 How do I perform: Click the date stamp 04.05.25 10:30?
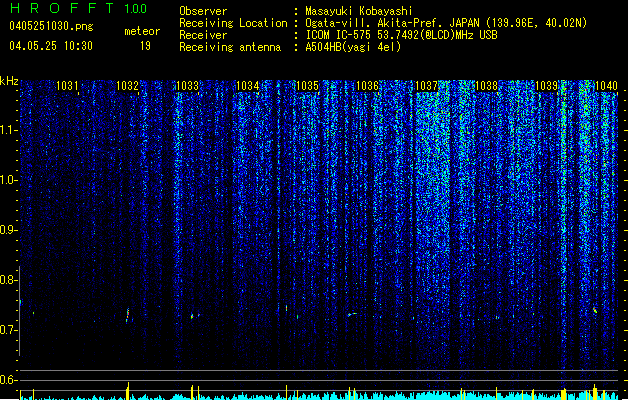coord(51,46)
